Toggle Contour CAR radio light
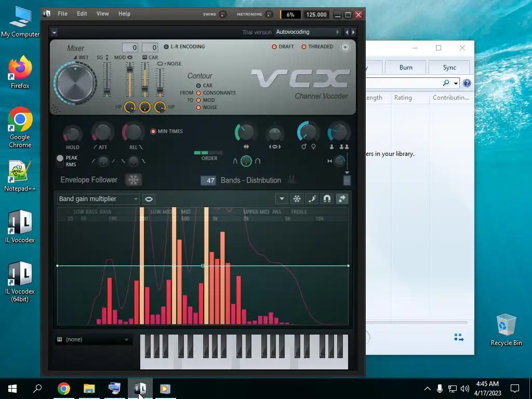532x399 pixels. [198, 86]
